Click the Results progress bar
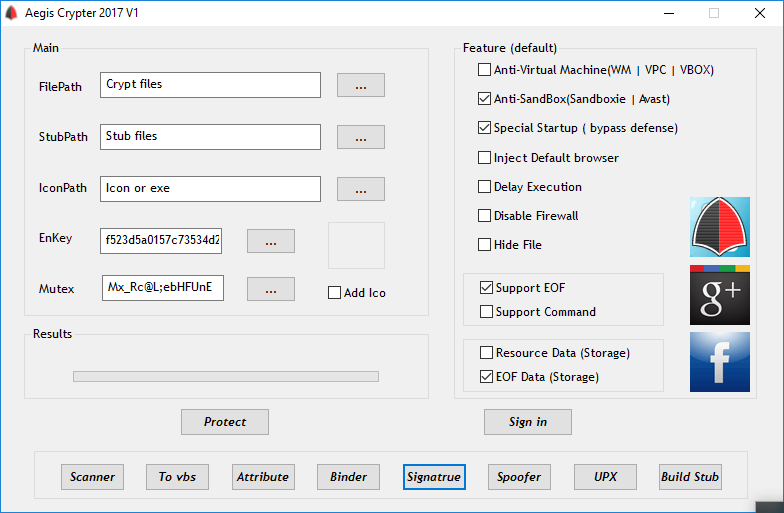 pos(225,377)
